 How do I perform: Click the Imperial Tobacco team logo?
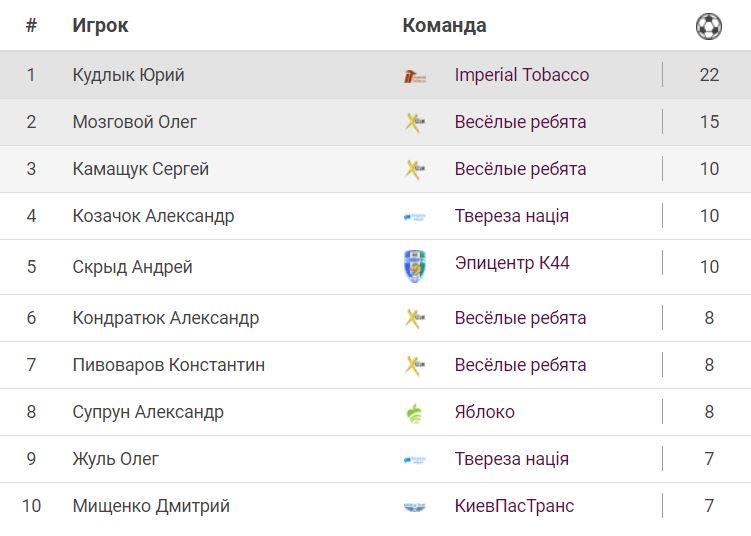tap(414, 76)
